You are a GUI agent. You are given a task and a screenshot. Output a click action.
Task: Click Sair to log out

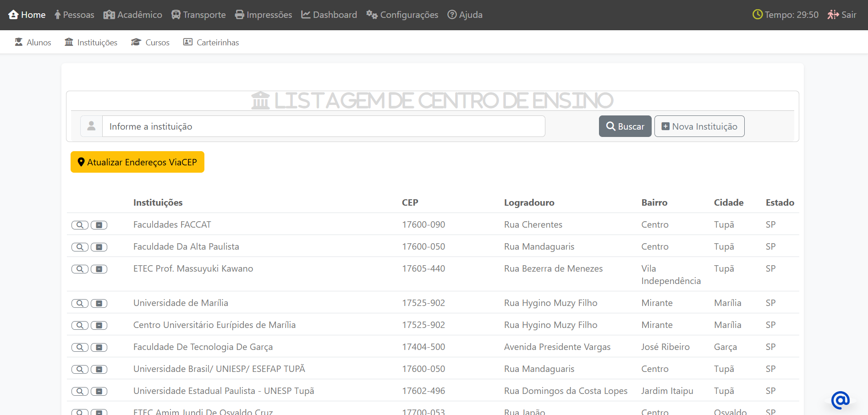pyautogui.click(x=842, y=15)
